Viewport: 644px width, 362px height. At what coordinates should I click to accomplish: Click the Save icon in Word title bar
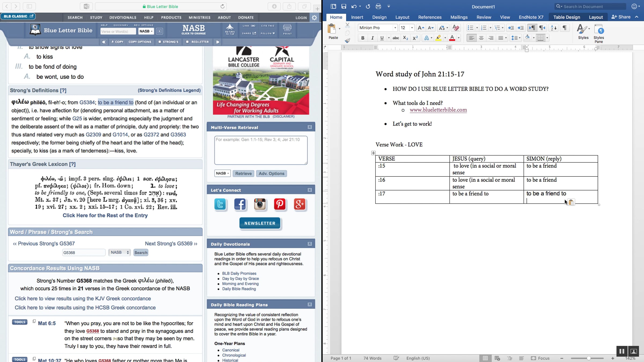tap(343, 6)
